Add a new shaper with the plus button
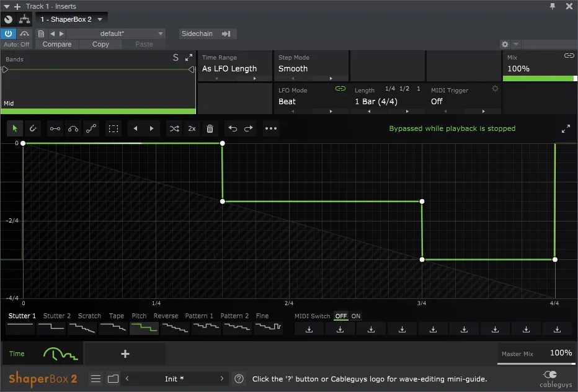The image size is (578, 392). point(125,354)
